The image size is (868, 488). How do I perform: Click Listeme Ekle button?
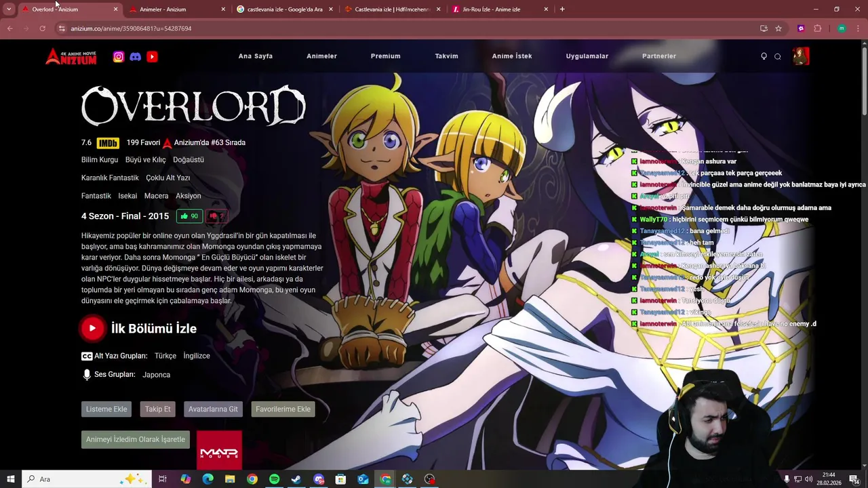point(106,409)
